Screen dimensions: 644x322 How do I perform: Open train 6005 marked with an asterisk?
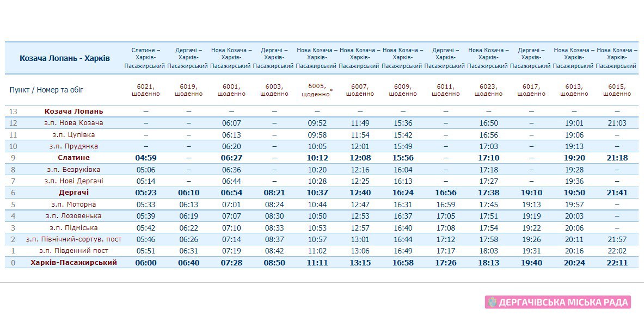(x=317, y=86)
